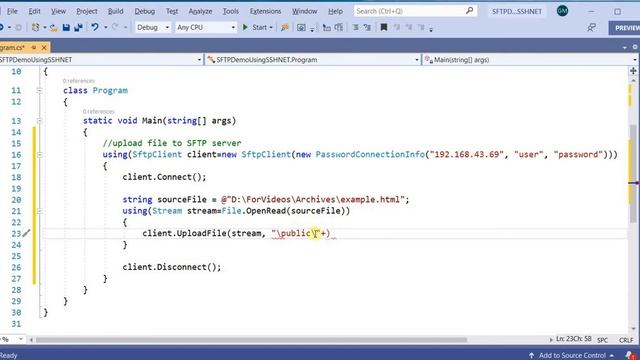
Task: Click the icon right of the Start button
Action: pos(284,27)
